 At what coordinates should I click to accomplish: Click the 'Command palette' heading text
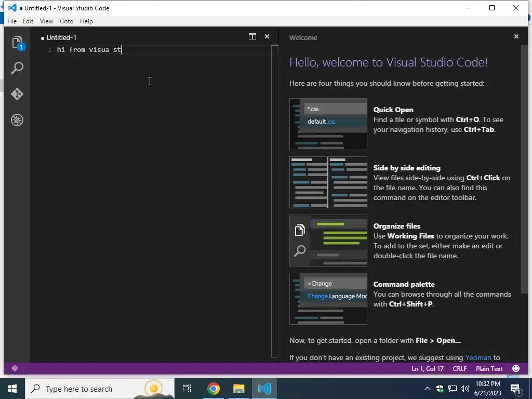[x=404, y=284]
